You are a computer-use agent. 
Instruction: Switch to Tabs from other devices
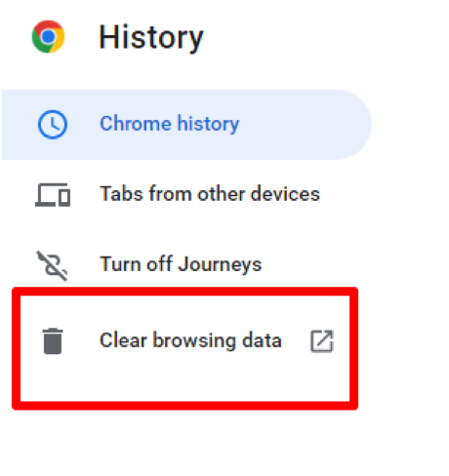tap(210, 194)
